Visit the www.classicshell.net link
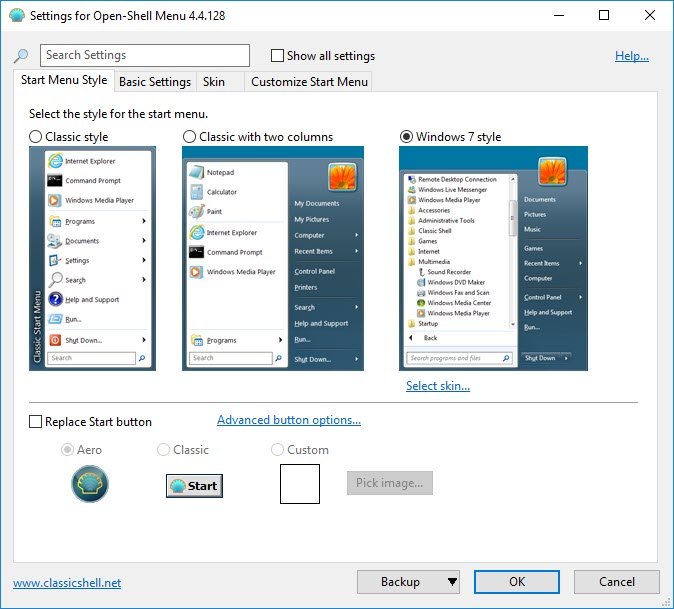674x609 pixels. click(x=67, y=583)
